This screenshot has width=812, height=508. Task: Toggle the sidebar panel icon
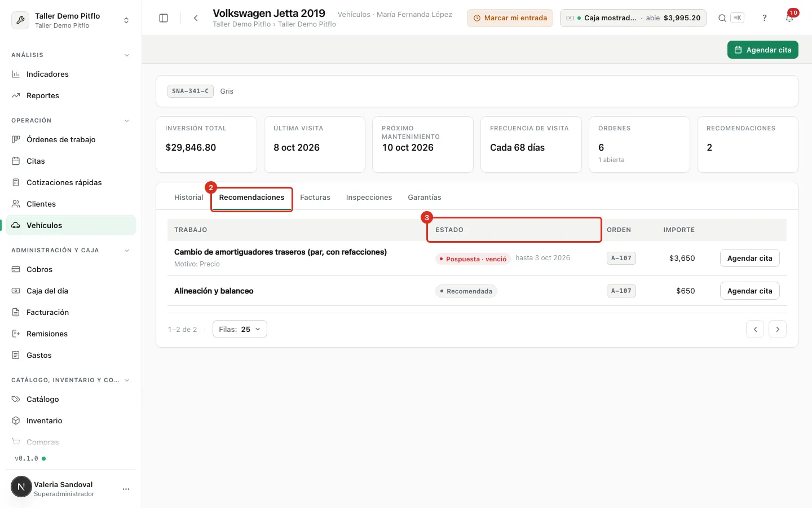tap(164, 18)
